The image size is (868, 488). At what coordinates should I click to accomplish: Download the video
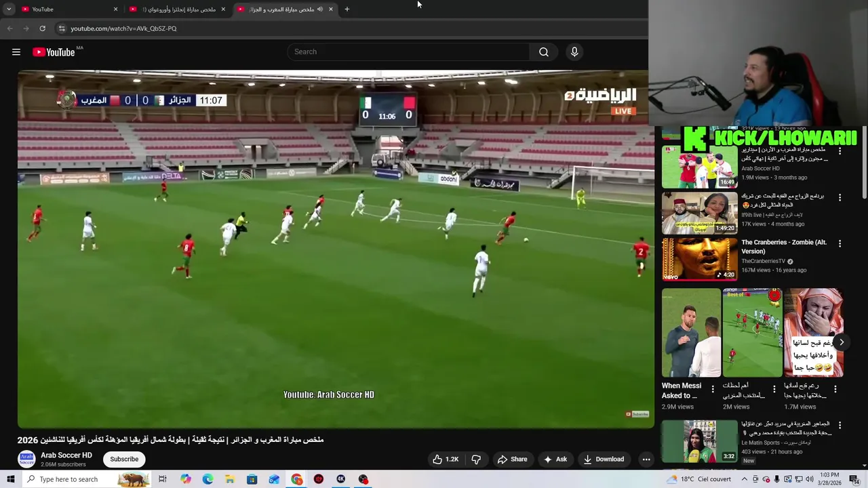(603, 459)
